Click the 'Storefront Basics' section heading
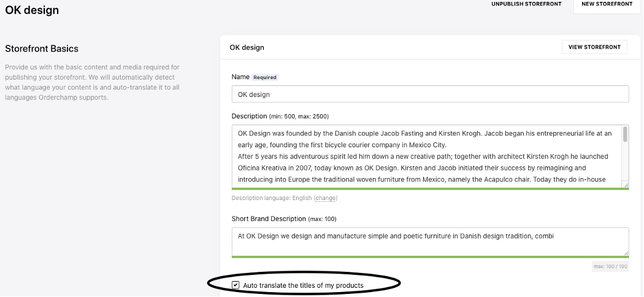The width and height of the screenshot is (644, 297). [x=42, y=48]
